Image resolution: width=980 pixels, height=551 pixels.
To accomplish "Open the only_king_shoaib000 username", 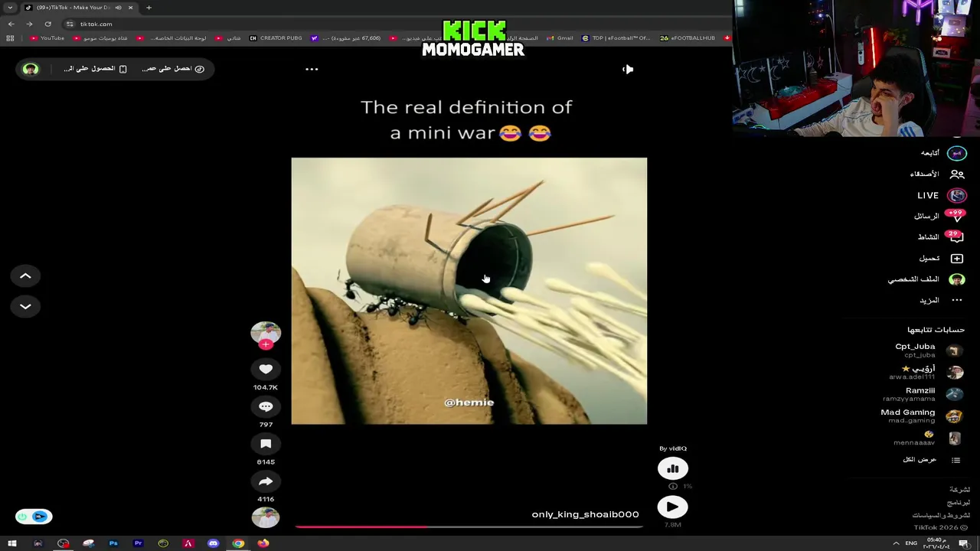I will click(x=585, y=514).
